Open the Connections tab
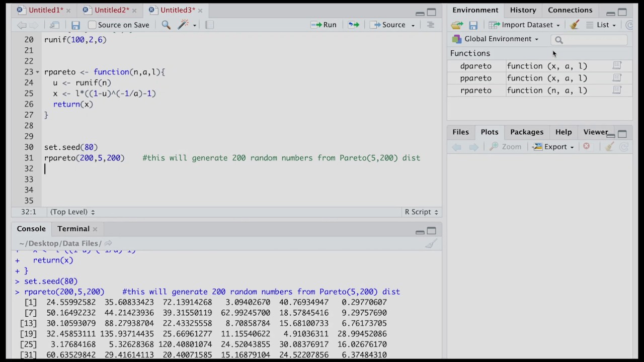The image size is (644, 362). tap(570, 10)
